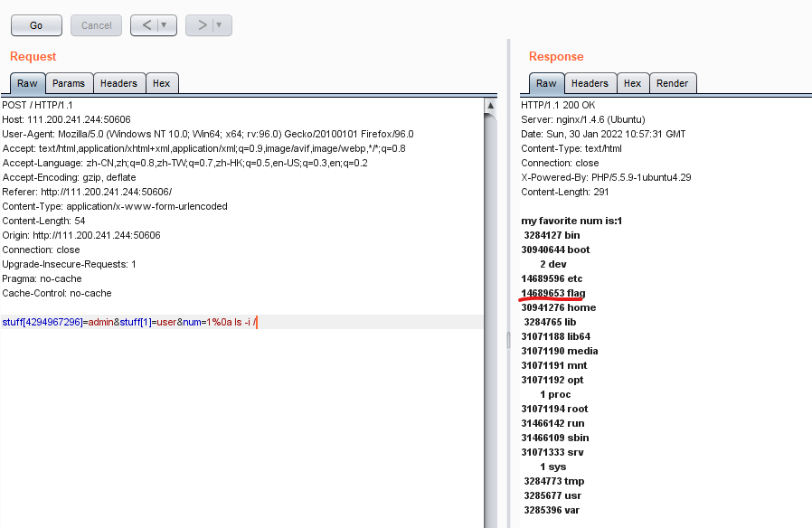
Task: Switch to the Request Params tab
Action: [69, 83]
